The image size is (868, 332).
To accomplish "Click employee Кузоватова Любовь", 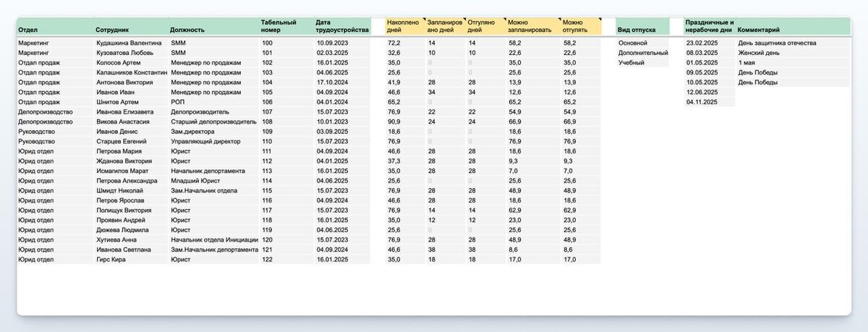I will [x=124, y=53].
